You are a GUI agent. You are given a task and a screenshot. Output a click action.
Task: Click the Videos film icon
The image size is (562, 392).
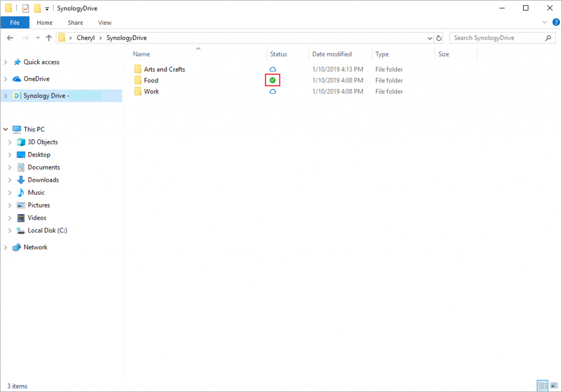[21, 218]
